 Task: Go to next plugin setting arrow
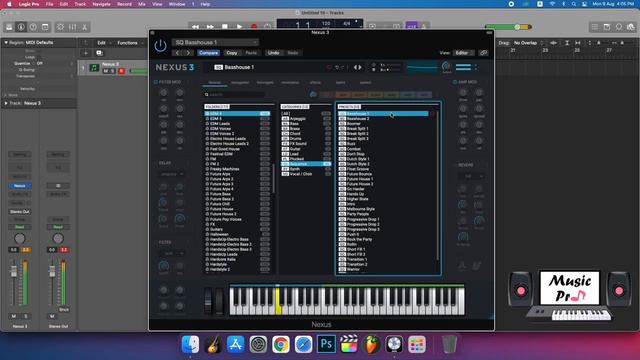coord(188,53)
